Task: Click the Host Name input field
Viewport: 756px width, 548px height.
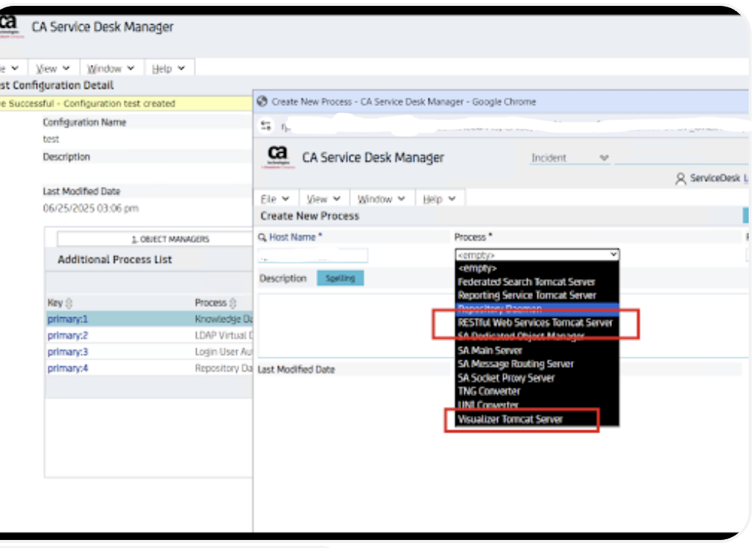Action: 313,256
